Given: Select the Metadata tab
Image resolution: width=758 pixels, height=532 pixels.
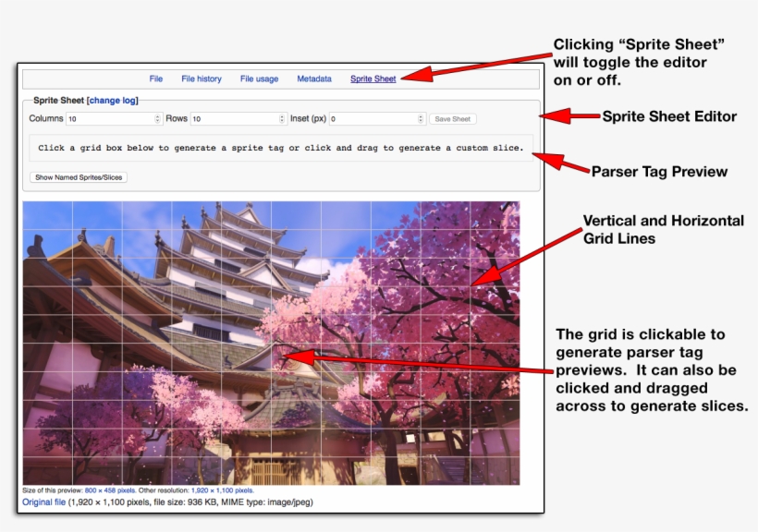Looking at the screenshot, I should (x=314, y=79).
